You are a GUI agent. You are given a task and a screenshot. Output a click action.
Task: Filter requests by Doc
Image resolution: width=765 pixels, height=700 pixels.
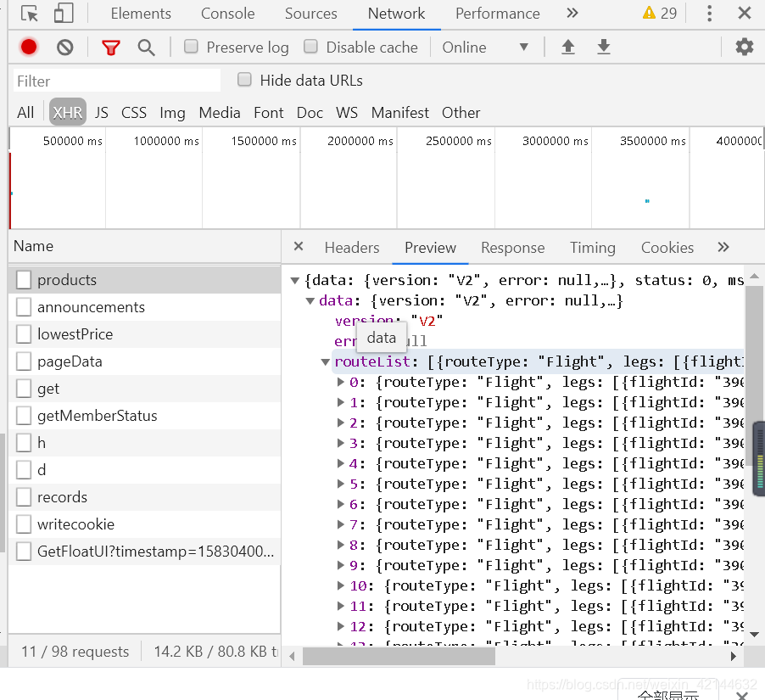[310, 113]
